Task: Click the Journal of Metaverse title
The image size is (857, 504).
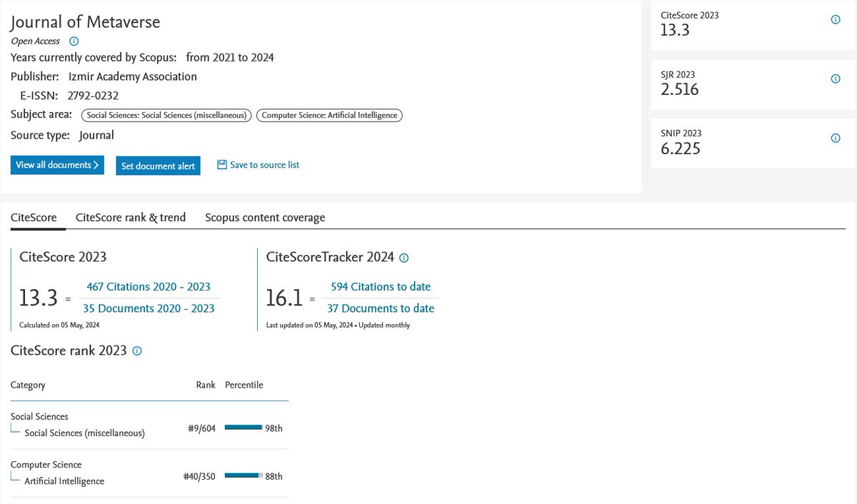Action: (x=85, y=22)
